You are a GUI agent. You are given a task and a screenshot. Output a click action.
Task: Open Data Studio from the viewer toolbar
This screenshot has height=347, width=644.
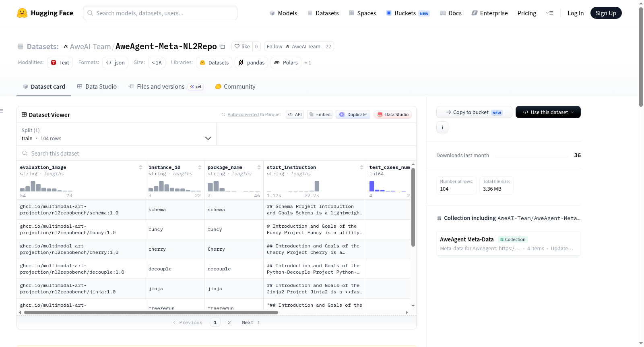click(x=393, y=114)
